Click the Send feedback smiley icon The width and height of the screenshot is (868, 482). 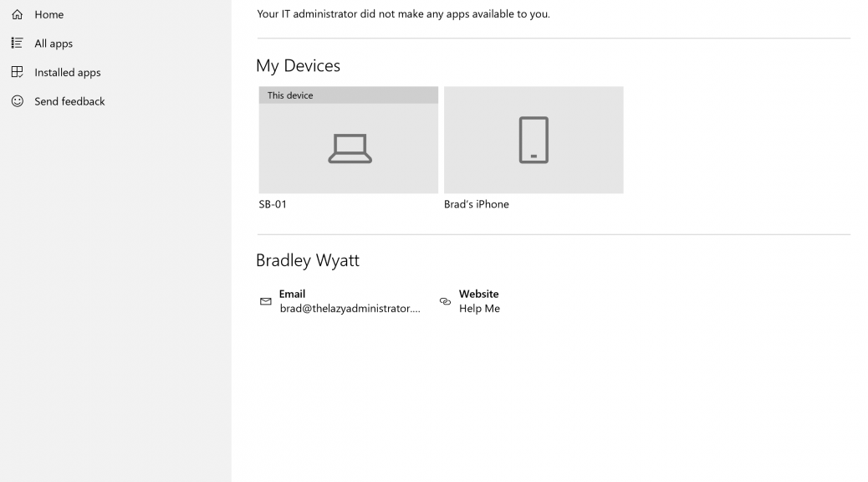pos(18,100)
